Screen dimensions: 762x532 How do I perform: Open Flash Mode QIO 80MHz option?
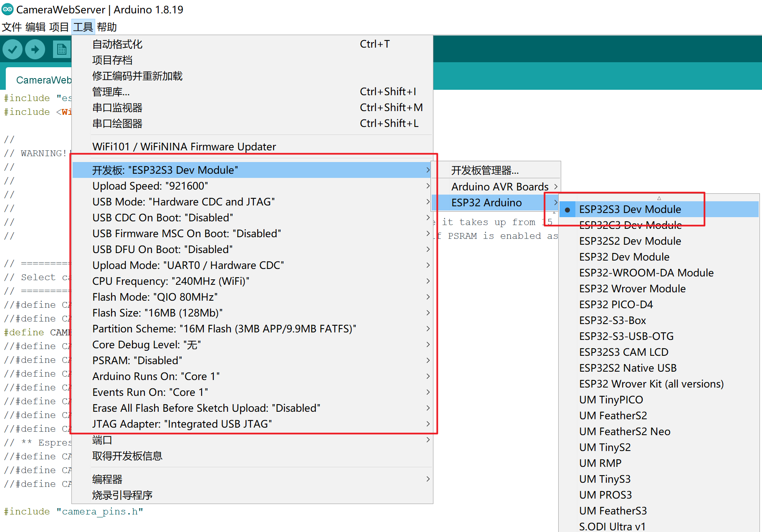pyautogui.click(x=252, y=297)
